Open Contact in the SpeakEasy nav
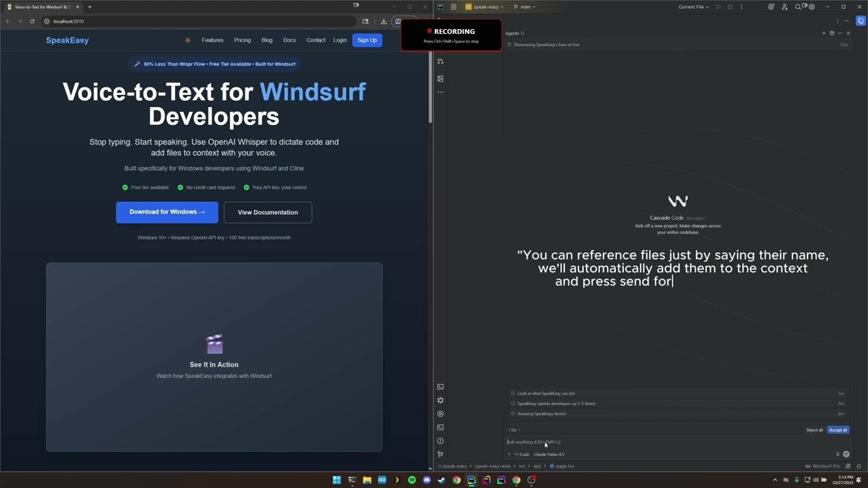This screenshot has width=868, height=488. tap(316, 40)
